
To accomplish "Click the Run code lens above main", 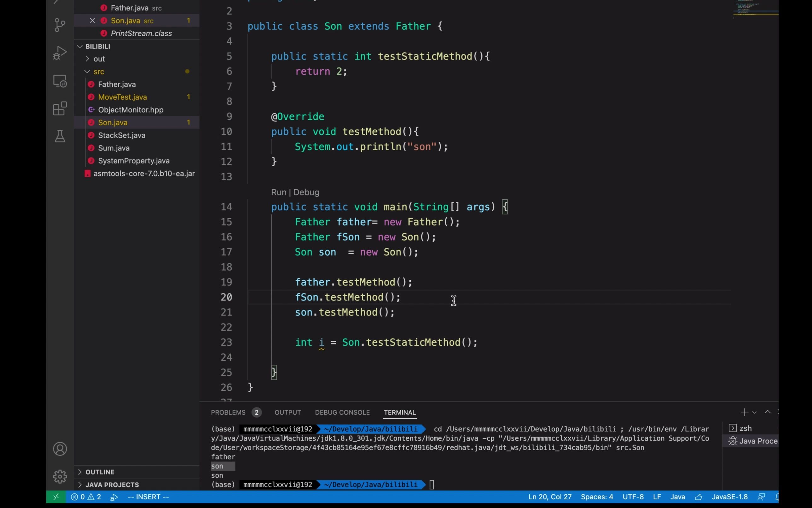I will click(279, 192).
